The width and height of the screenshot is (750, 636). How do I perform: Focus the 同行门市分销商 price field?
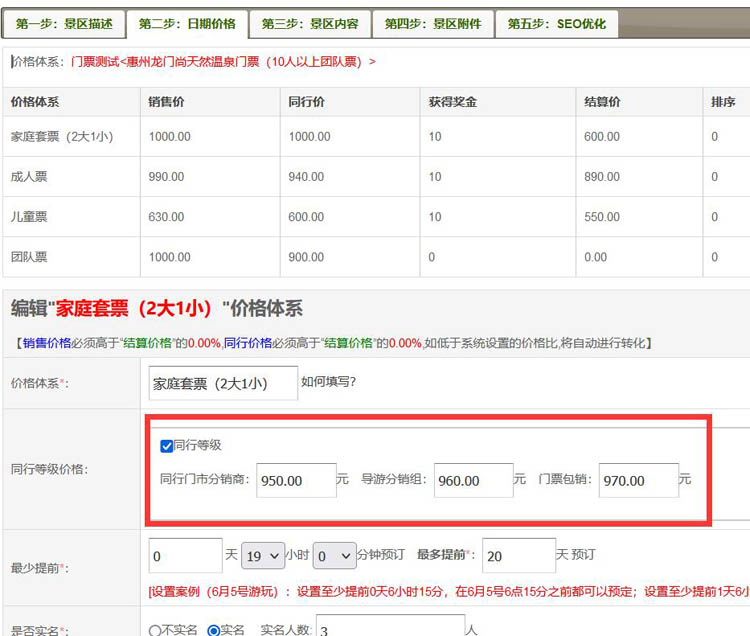[296, 481]
